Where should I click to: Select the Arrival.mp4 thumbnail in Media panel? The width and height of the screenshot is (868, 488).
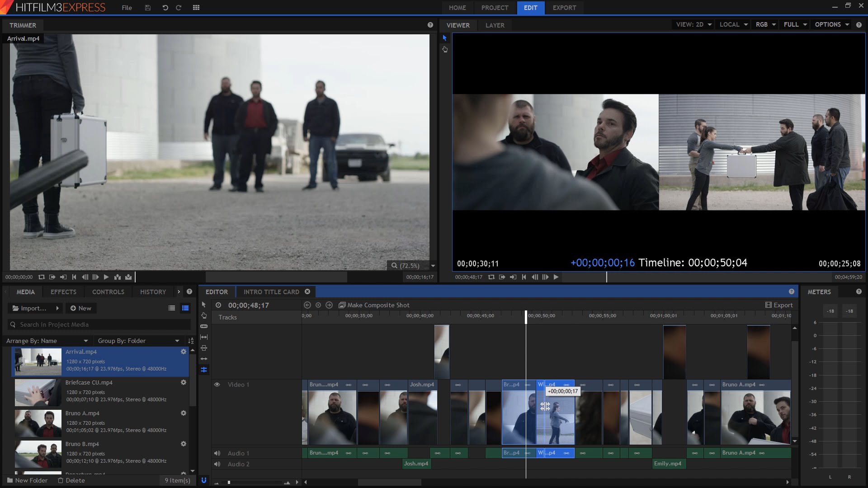click(x=37, y=361)
